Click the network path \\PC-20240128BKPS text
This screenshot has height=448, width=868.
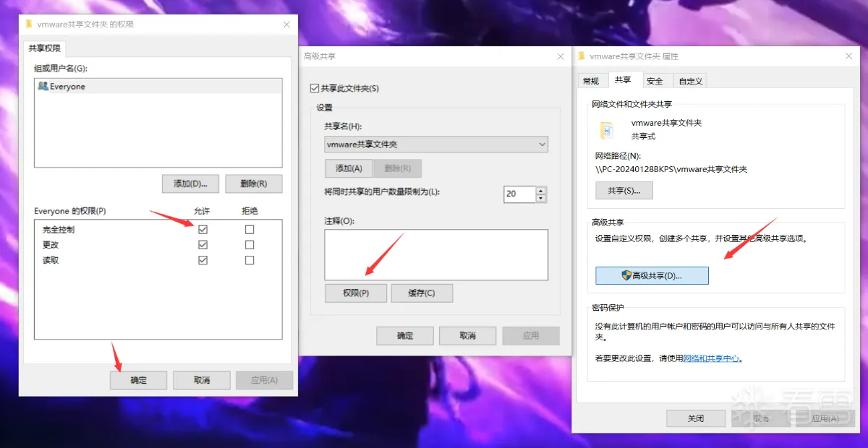[x=671, y=169]
